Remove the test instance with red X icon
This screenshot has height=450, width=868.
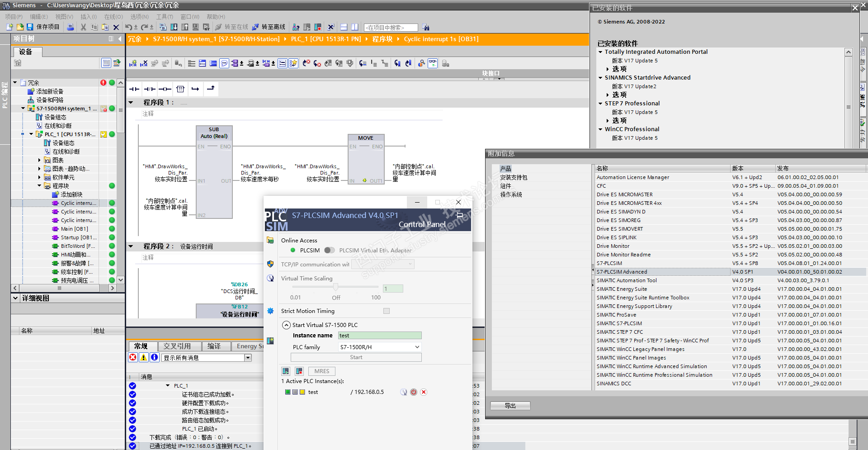click(x=424, y=392)
